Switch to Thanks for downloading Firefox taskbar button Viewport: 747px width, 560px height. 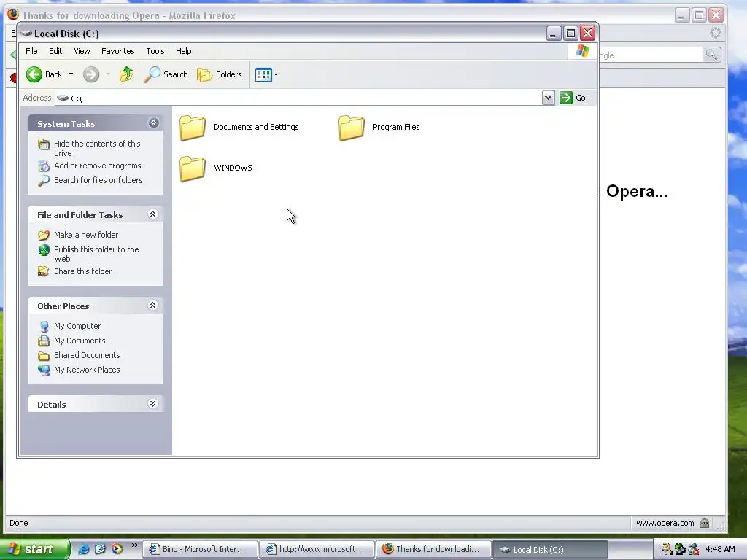click(x=433, y=550)
